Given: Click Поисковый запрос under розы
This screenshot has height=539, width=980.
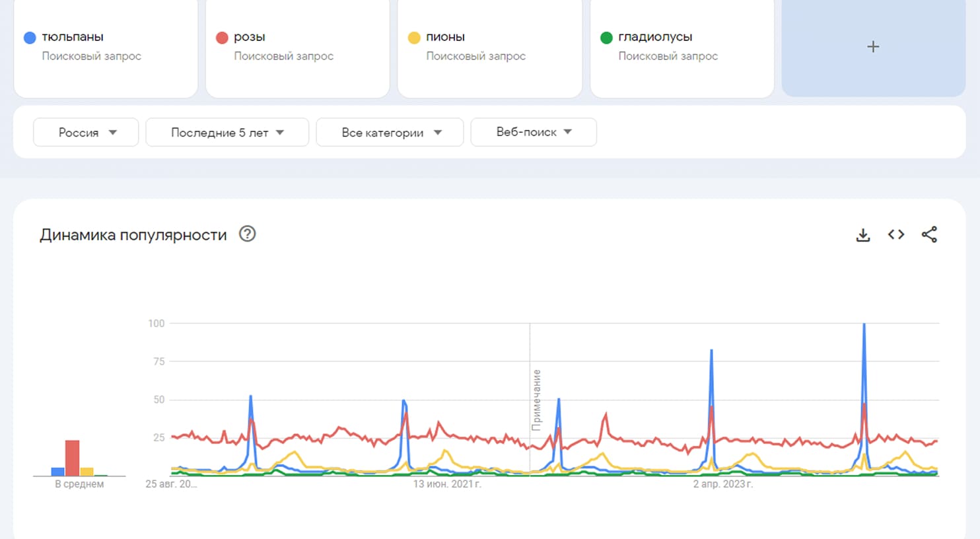Looking at the screenshot, I should click(284, 56).
